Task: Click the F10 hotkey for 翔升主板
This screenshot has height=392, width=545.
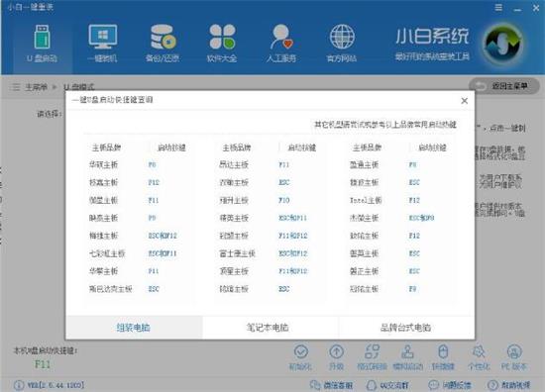Action: (284, 200)
